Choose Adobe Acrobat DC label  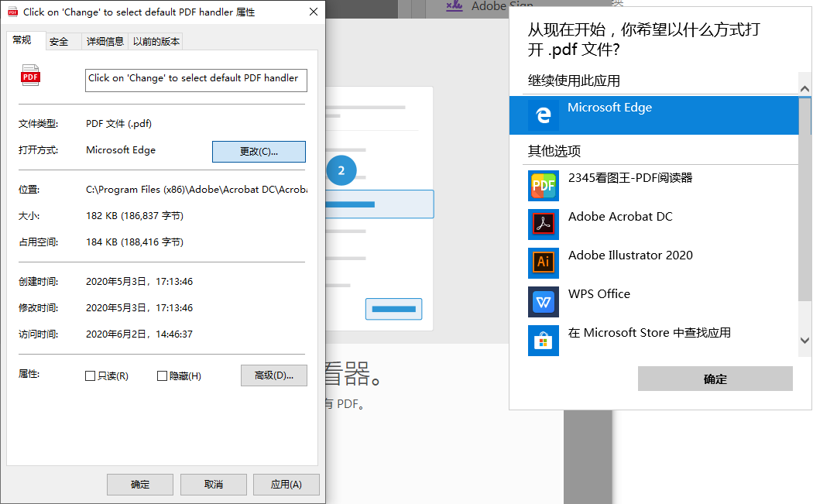(620, 216)
